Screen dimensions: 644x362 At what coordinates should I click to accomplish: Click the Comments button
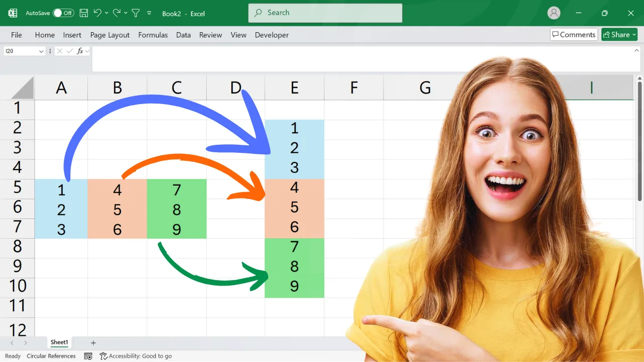pos(574,35)
